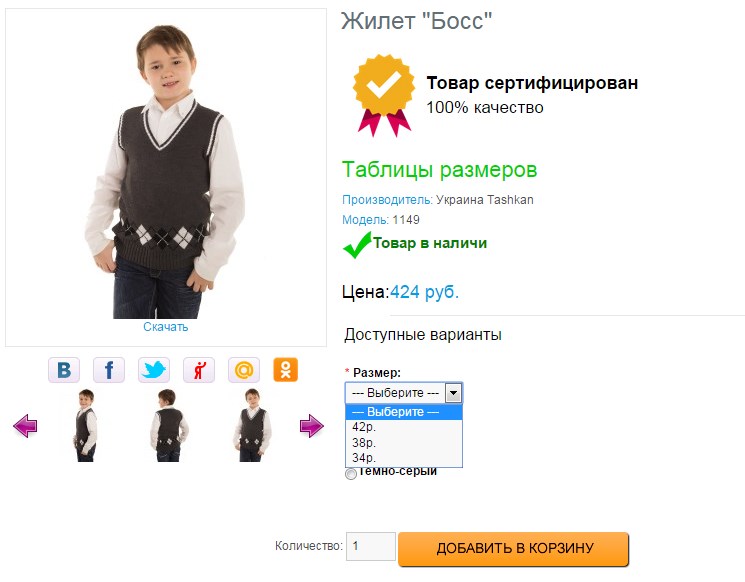
Task: Click the main product photo
Action: tap(166, 165)
